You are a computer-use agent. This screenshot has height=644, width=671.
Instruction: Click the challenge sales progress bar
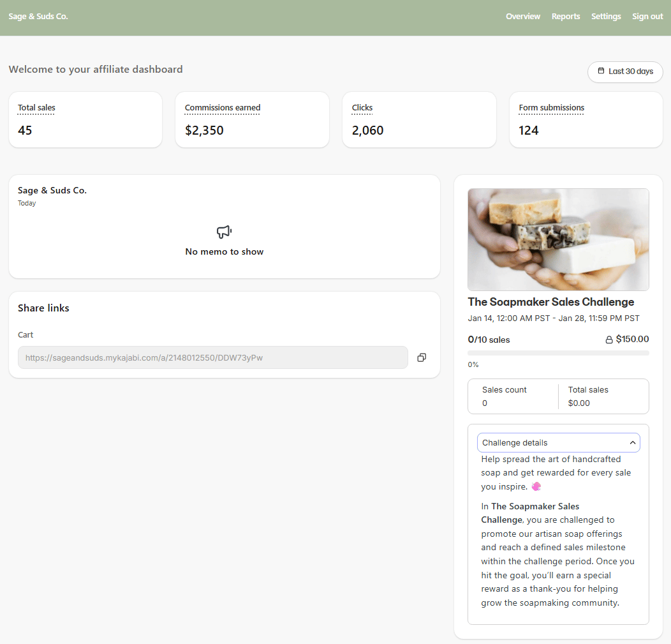558,353
